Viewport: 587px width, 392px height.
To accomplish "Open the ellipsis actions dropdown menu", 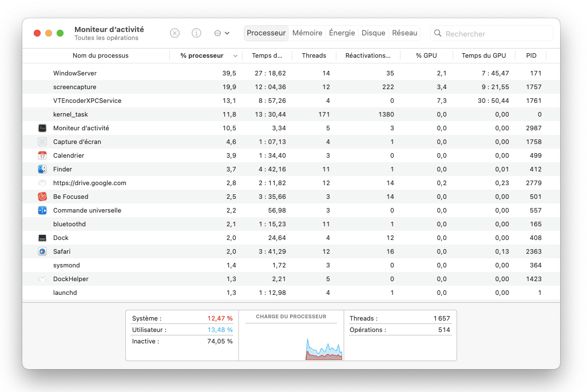I will click(221, 33).
